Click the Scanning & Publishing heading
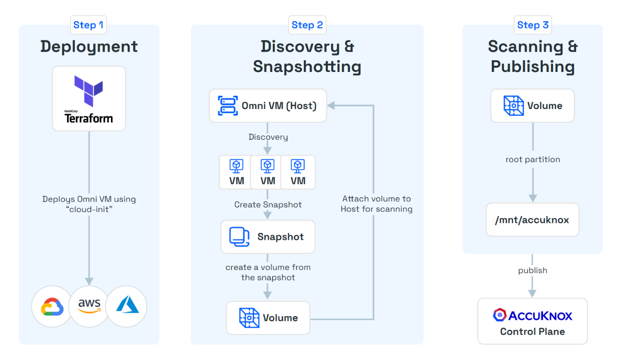624x364 pixels. pos(532,56)
